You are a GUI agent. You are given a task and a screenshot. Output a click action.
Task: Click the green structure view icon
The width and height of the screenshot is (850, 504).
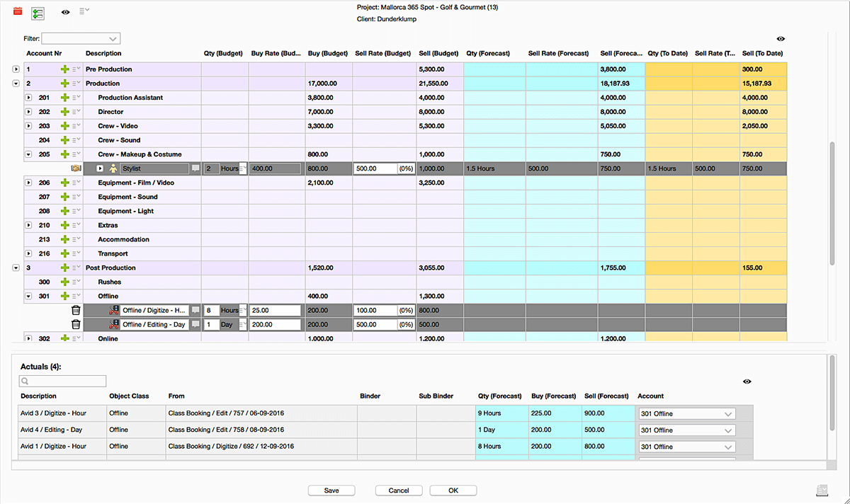[x=38, y=13]
